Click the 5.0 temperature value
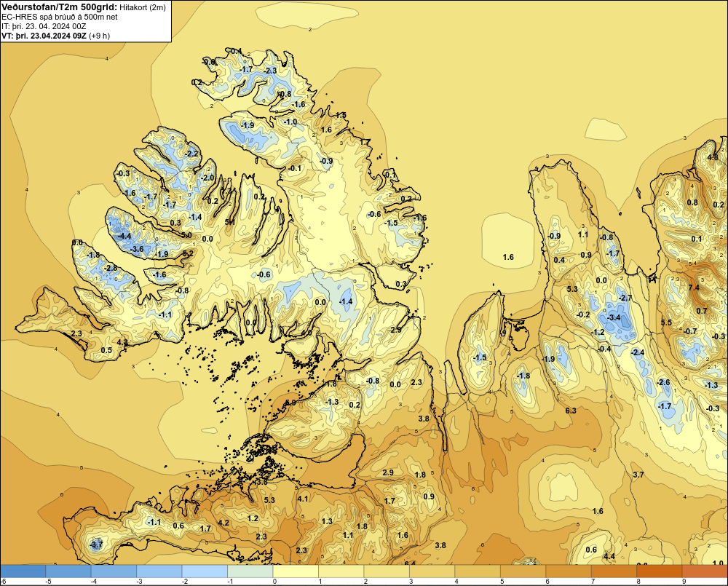 click(x=186, y=235)
